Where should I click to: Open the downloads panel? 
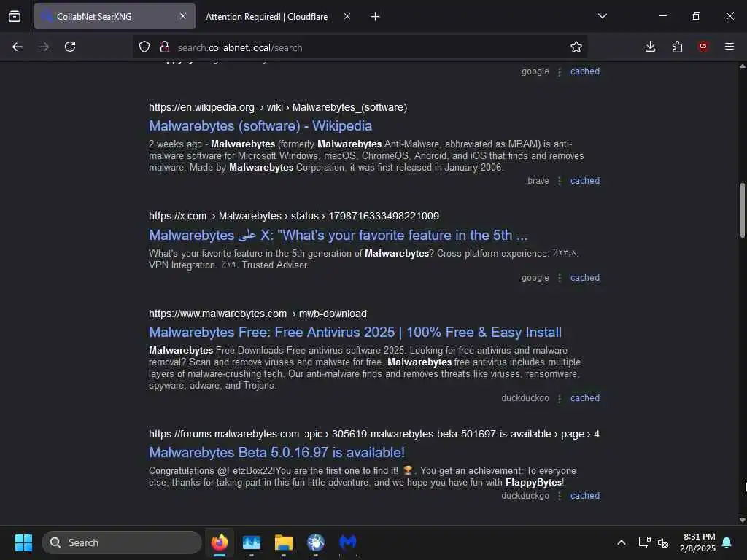tap(650, 47)
